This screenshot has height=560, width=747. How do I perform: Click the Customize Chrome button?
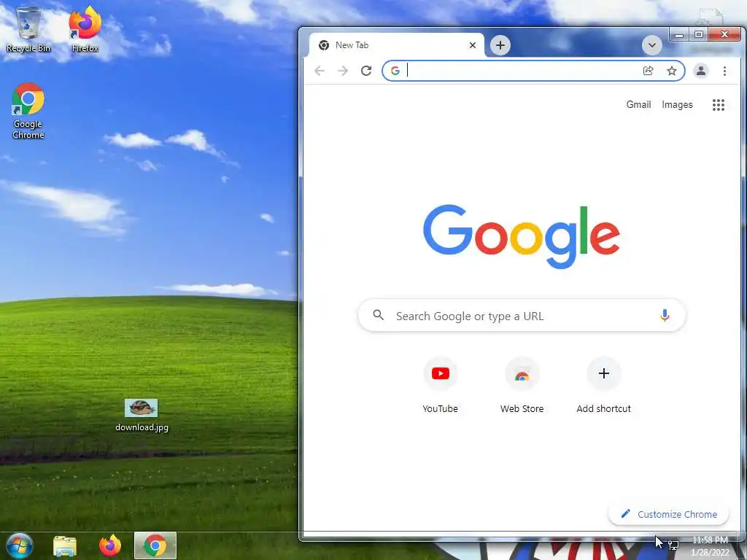tap(668, 514)
